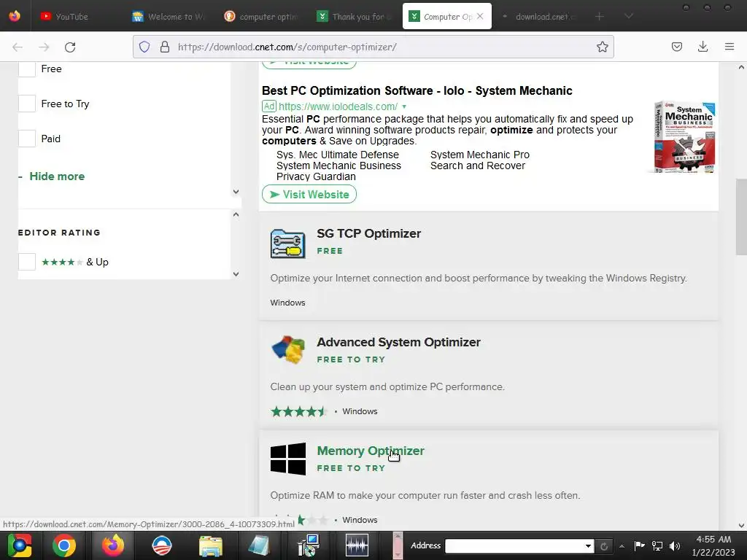Open Best PC Optimization Software ad title
This screenshot has width=747, height=560.
pyautogui.click(x=417, y=90)
